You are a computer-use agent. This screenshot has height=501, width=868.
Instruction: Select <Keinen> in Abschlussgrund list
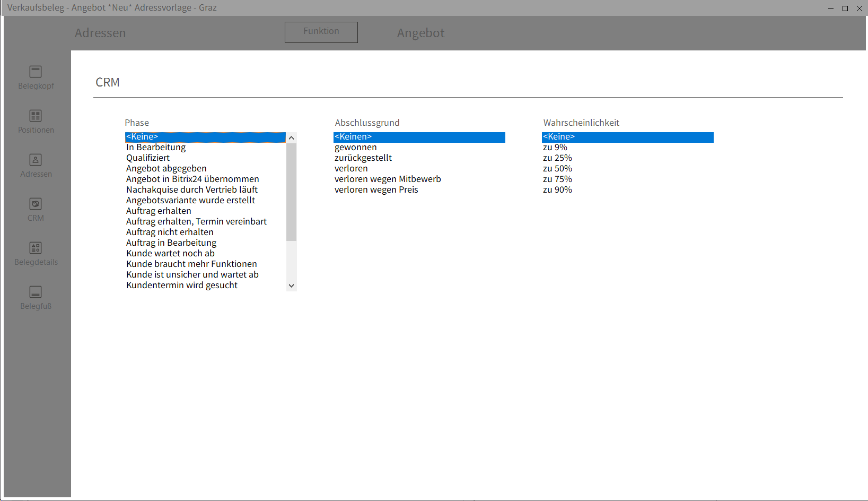[x=419, y=137]
